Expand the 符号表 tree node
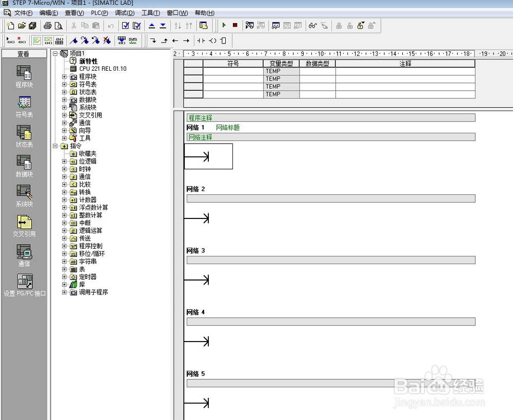The image size is (513, 420). (x=65, y=85)
